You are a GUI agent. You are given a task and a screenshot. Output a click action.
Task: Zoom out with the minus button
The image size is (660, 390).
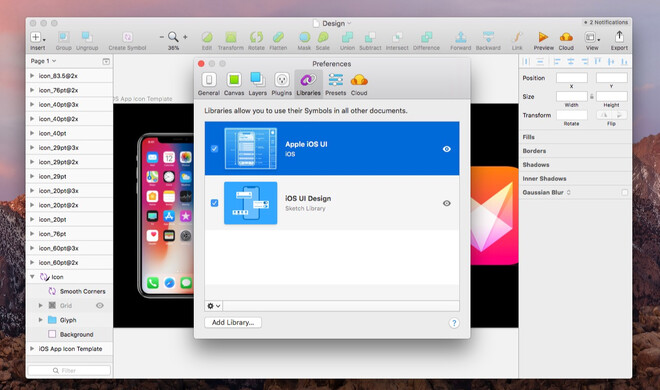point(162,37)
